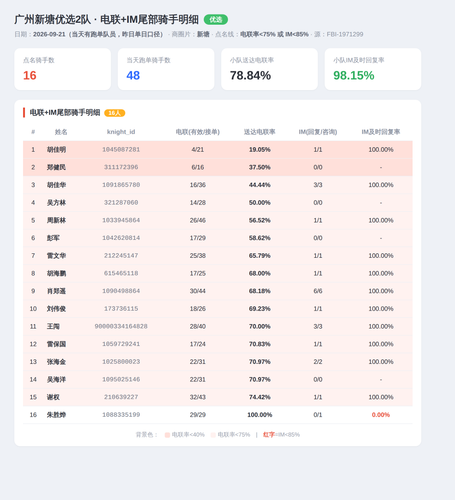Click the 小队送达电联率 value 78.84%
The width and height of the screenshot is (455, 500).
point(250,76)
